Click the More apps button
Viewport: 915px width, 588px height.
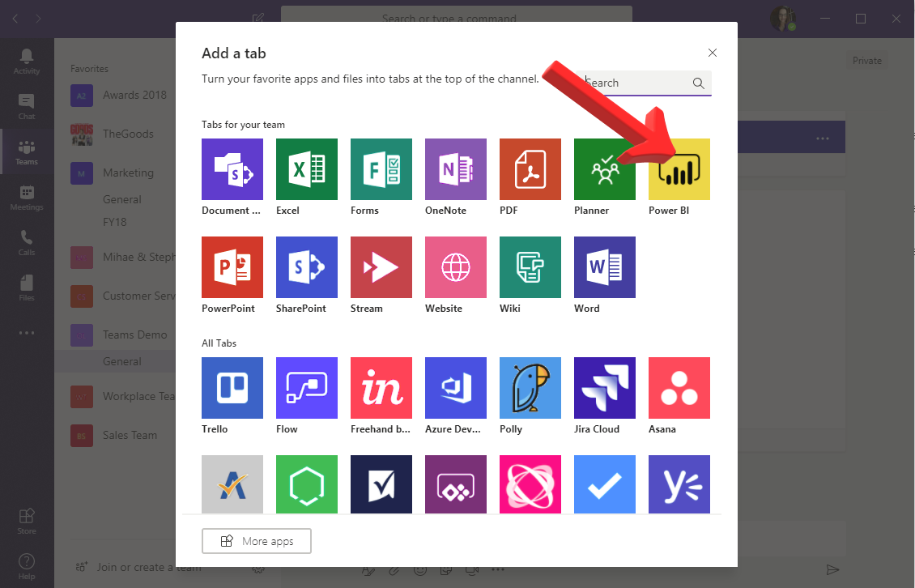pyautogui.click(x=256, y=541)
